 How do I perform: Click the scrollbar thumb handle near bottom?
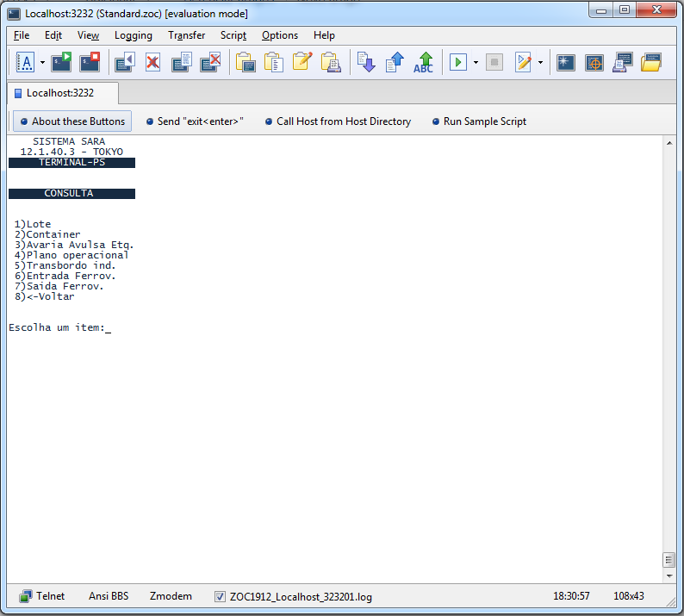point(668,560)
